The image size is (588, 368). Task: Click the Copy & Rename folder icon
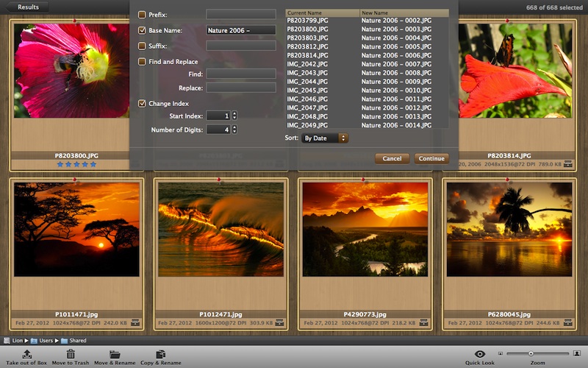click(160, 354)
